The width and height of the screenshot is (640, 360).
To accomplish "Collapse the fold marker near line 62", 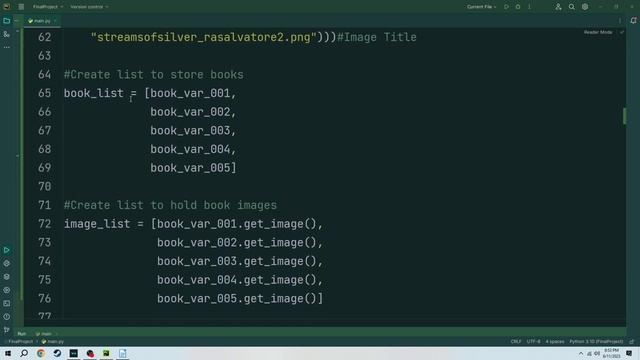I will point(17,31).
